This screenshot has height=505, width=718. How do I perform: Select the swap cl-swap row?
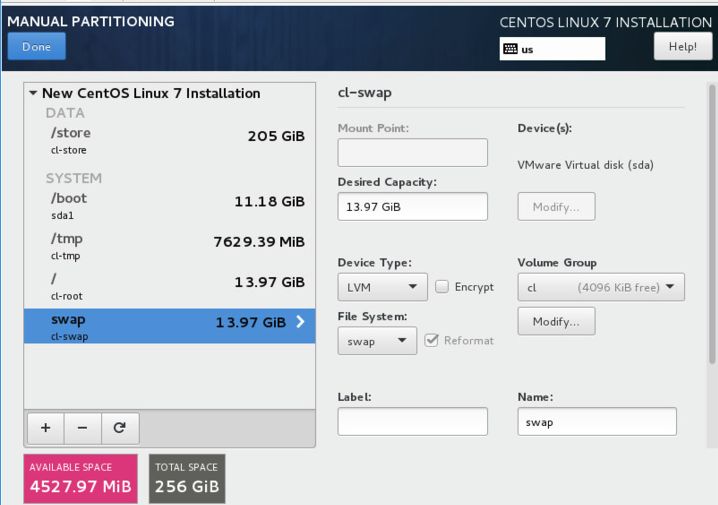pos(169,326)
